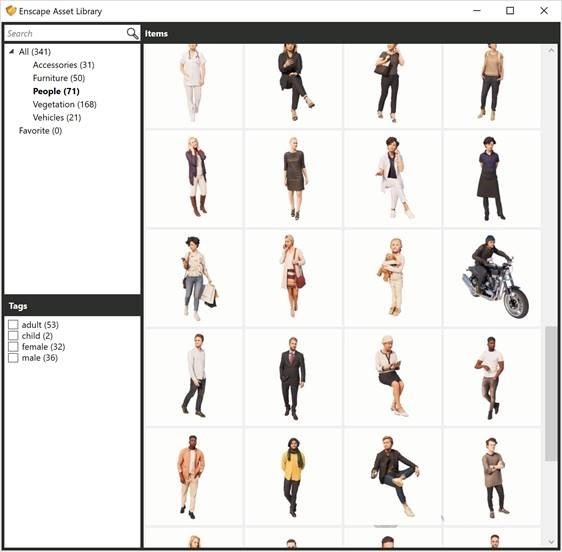This screenshot has height=552, width=562.
Task: Select the man in yellow coat with scarf
Action: click(293, 477)
